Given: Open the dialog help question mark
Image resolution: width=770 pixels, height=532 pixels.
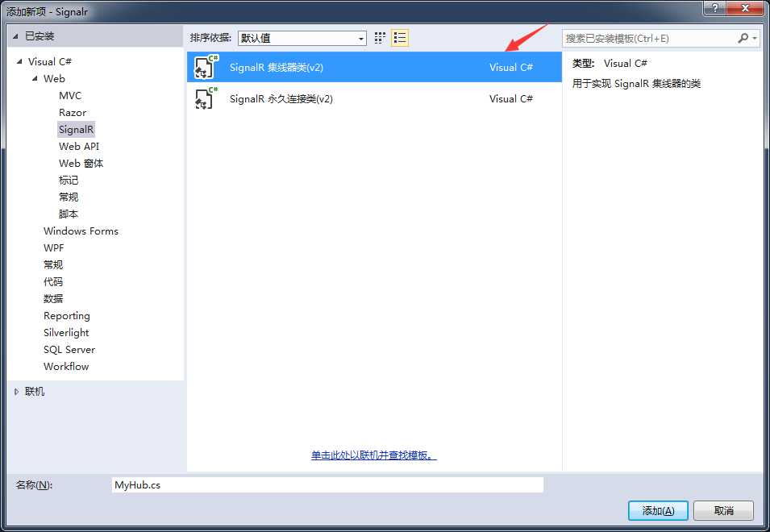Looking at the screenshot, I should [x=714, y=7].
